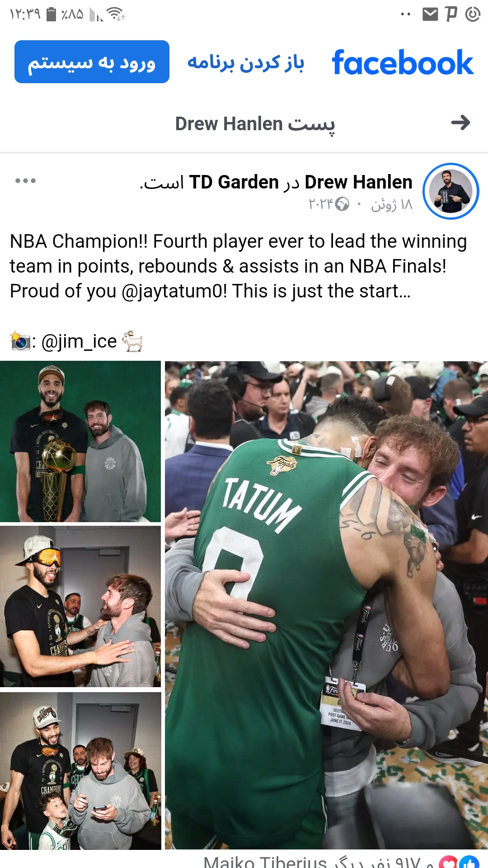488x868 pixels.
Task: Tap the back arrow beside post title
Action: tap(460, 123)
